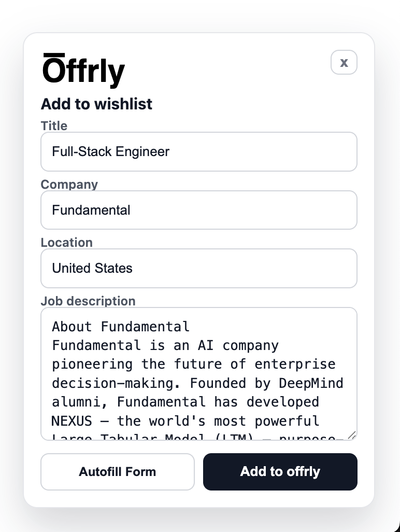Image resolution: width=400 pixels, height=532 pixels.
Task: Click inside the Title input field
Action: (x=199, y=151)
